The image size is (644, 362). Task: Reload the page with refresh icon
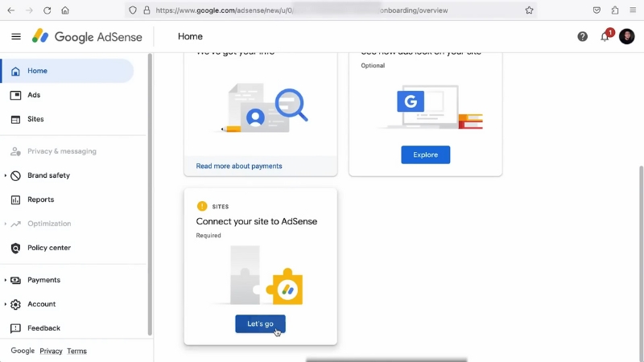(x=47, y=10)
